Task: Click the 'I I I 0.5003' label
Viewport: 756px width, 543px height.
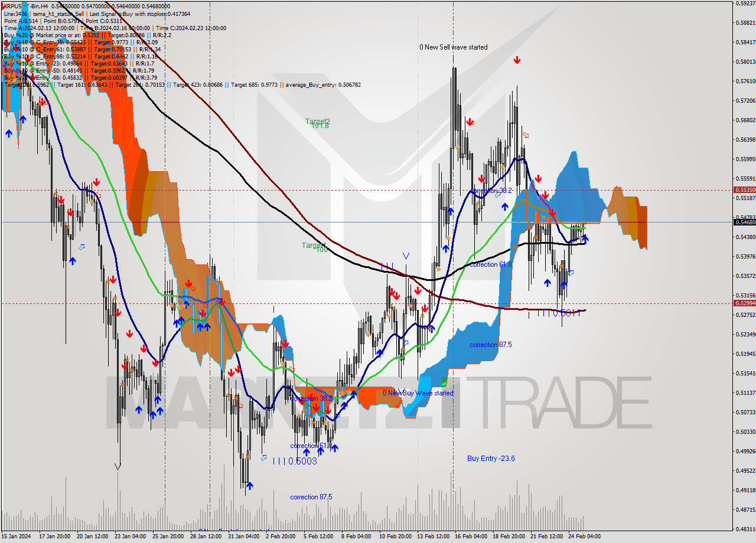Action: 295,461
